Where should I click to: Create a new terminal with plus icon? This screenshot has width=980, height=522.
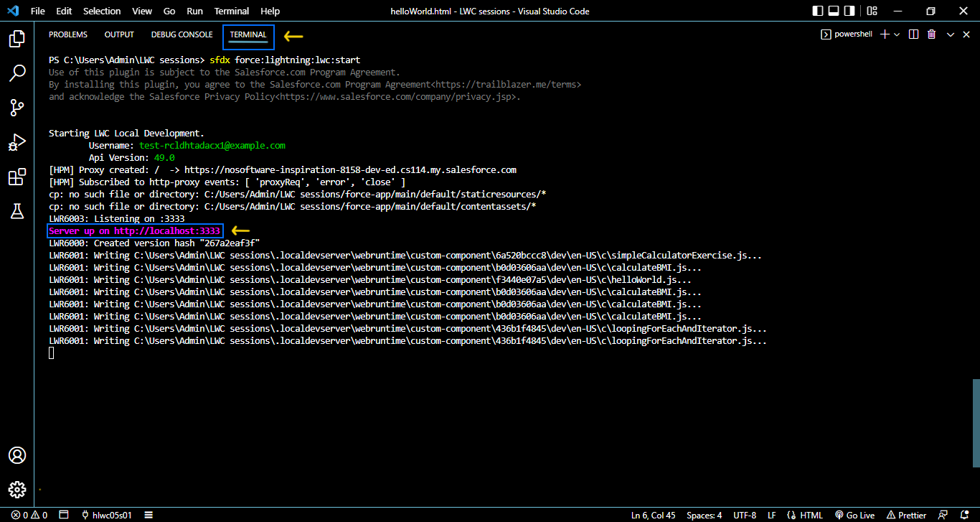885,34
